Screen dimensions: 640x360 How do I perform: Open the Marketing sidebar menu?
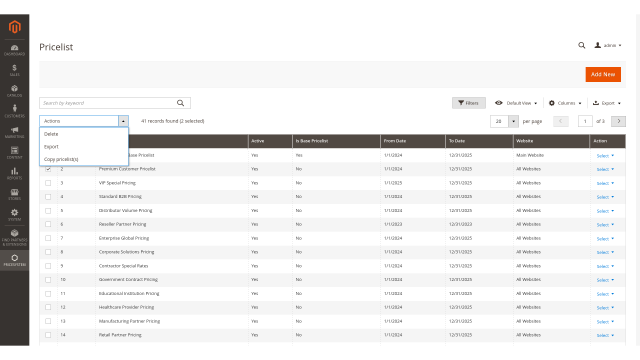click(15, 132)
